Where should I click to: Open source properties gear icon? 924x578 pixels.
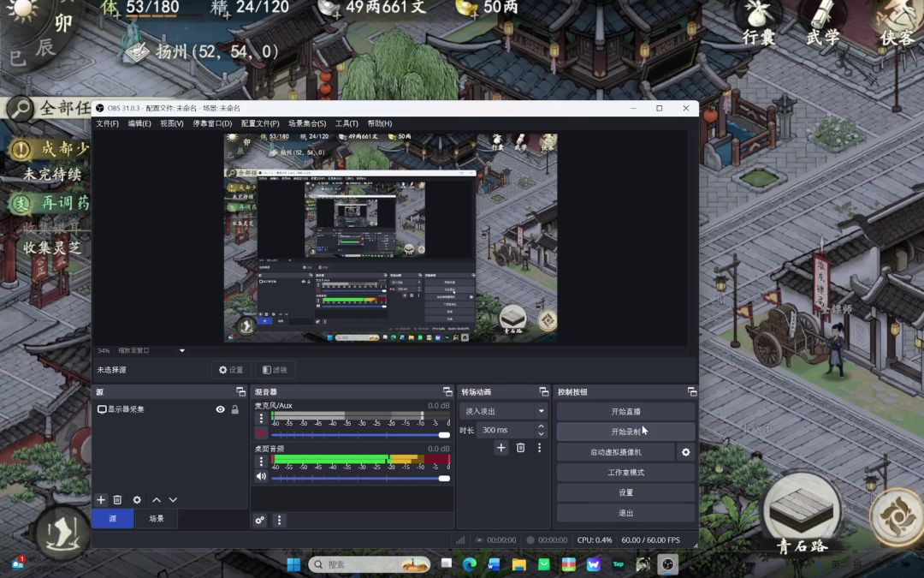(137, 500)
